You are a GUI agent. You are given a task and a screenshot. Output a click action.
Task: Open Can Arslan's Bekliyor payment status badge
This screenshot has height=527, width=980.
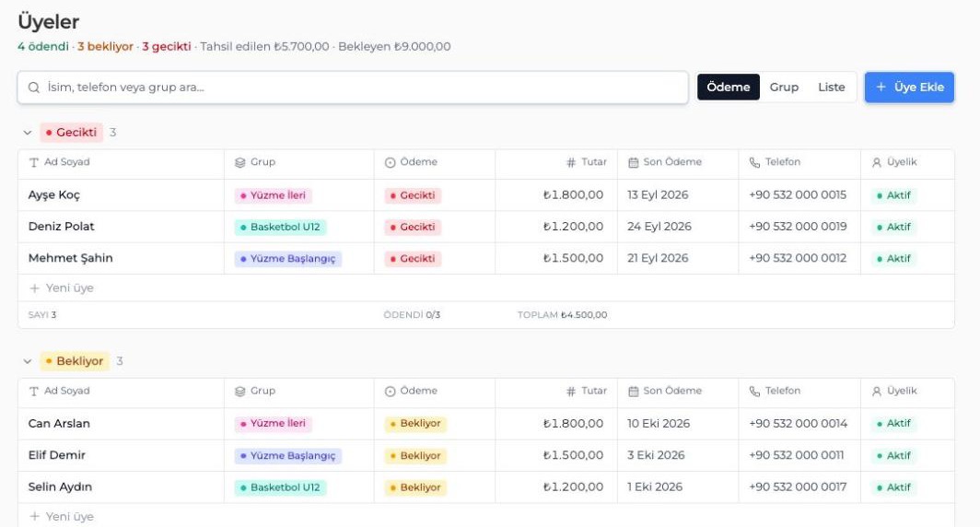click(x=415, y=424)
